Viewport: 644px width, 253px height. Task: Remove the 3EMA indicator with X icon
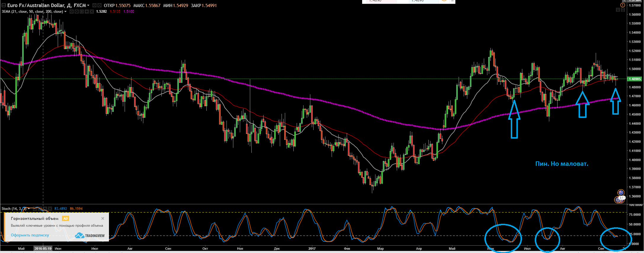92,12
